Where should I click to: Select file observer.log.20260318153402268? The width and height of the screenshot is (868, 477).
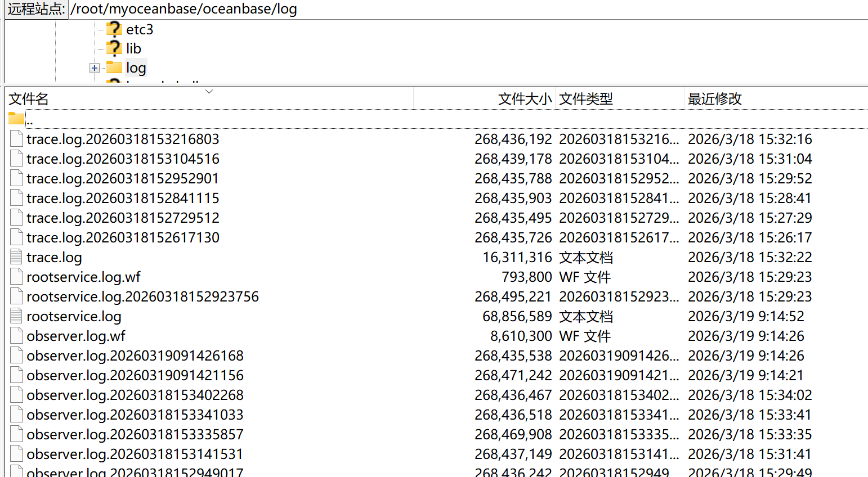point(135,395)
